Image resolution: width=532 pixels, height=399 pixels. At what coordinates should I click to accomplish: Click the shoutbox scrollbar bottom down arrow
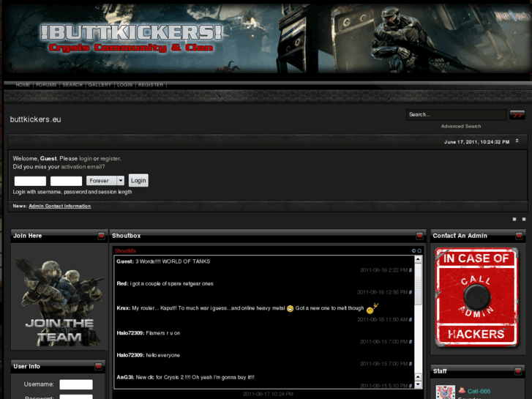419,385
